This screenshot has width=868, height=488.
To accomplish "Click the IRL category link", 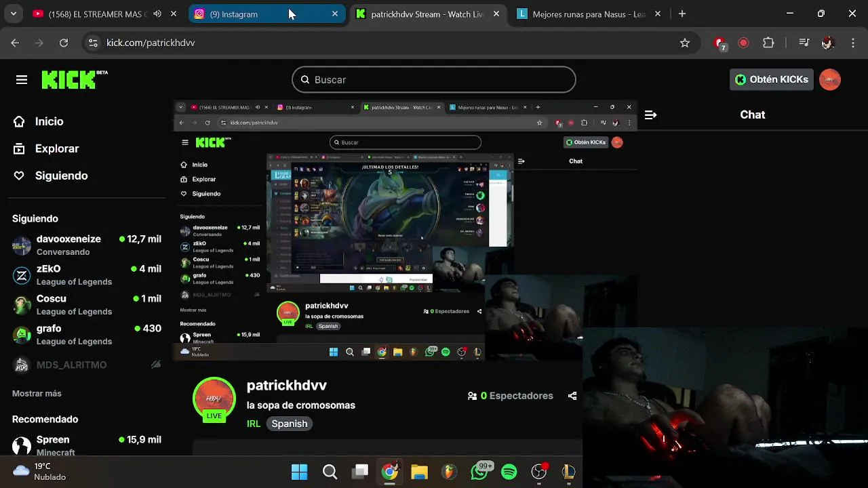I will [x=254, y=424].
